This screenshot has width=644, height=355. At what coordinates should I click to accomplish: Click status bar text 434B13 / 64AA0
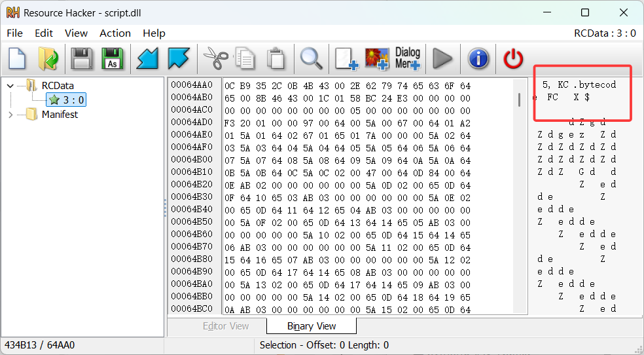(39, 345)
